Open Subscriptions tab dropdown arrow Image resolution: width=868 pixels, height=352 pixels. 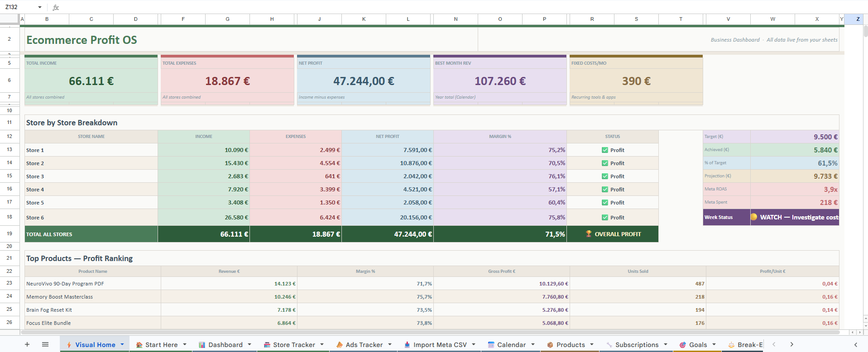pos(666,344)
